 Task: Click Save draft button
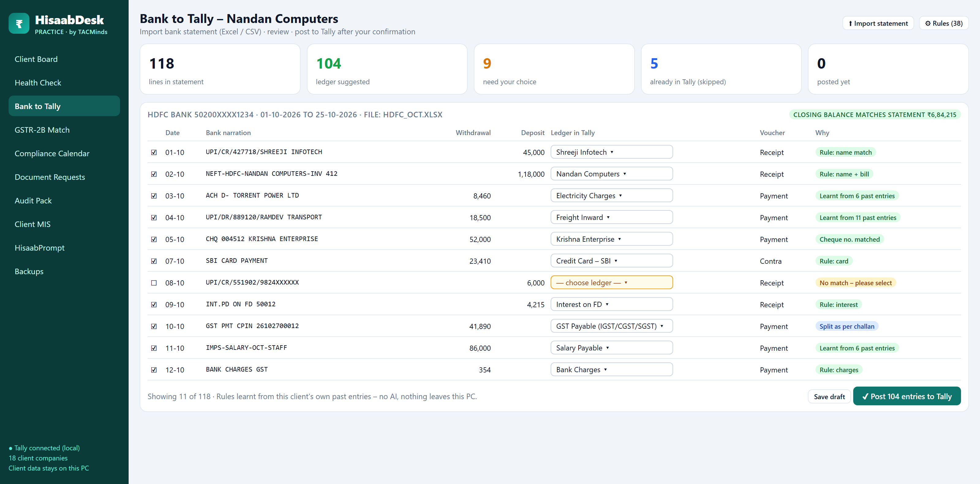(x=829, y=396)
